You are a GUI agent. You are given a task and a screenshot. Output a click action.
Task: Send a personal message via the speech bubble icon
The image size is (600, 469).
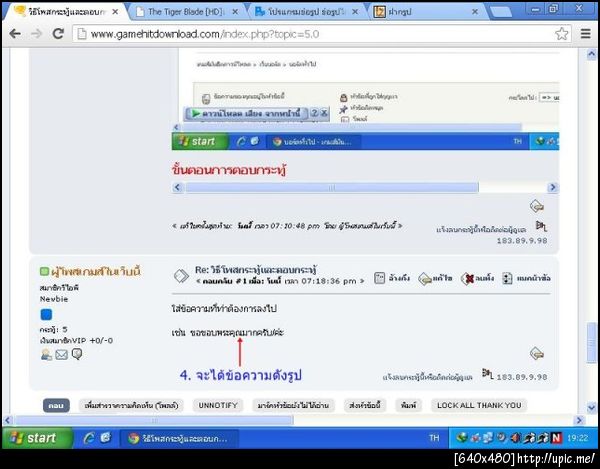tap(77, 354)
